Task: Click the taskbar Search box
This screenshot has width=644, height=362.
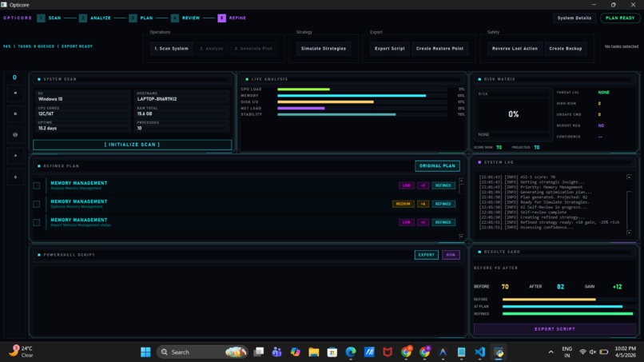Action: click(202, 352)
